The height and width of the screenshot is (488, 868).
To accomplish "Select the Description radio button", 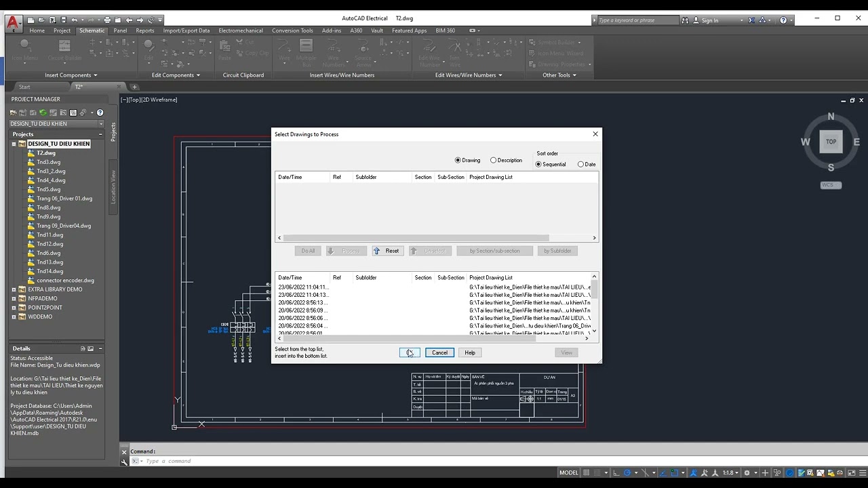I will pyautogui.click(x=494, y=161).
